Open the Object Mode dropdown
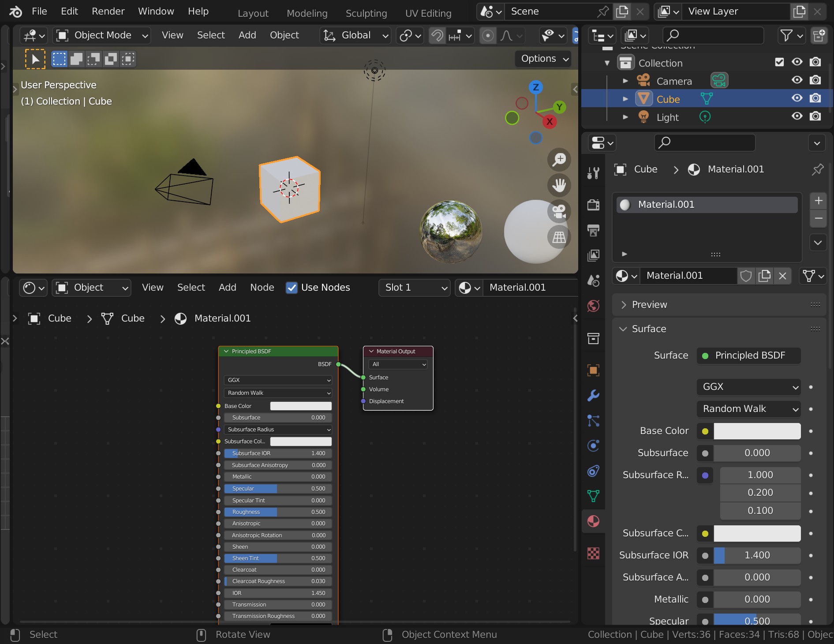This screenshot has width=834, height=644. coord(102,35)
